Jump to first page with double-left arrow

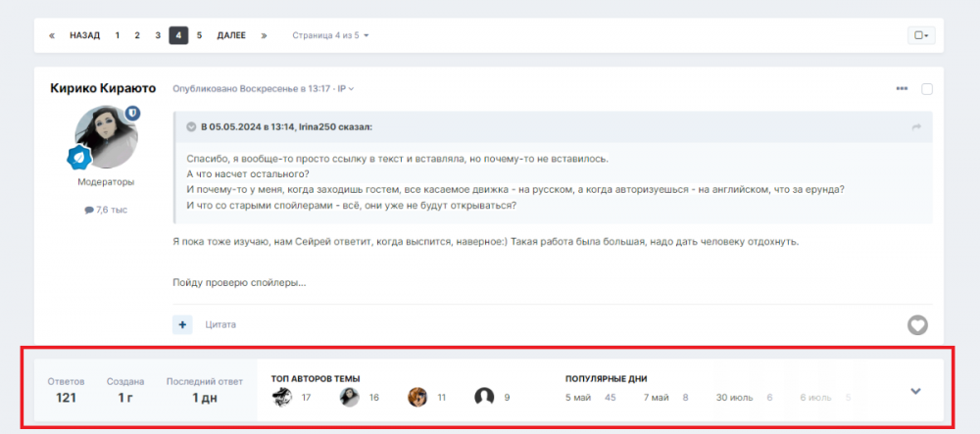point(52,35)
